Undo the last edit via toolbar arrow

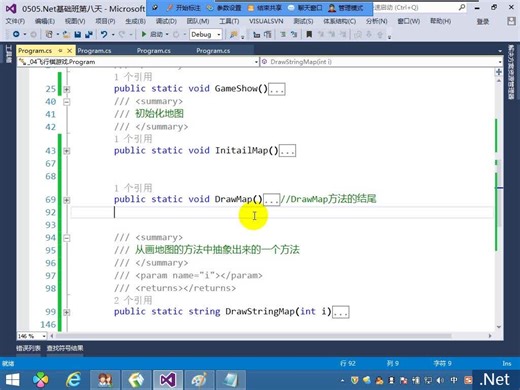pyautogui.click(x=104, y=34)
